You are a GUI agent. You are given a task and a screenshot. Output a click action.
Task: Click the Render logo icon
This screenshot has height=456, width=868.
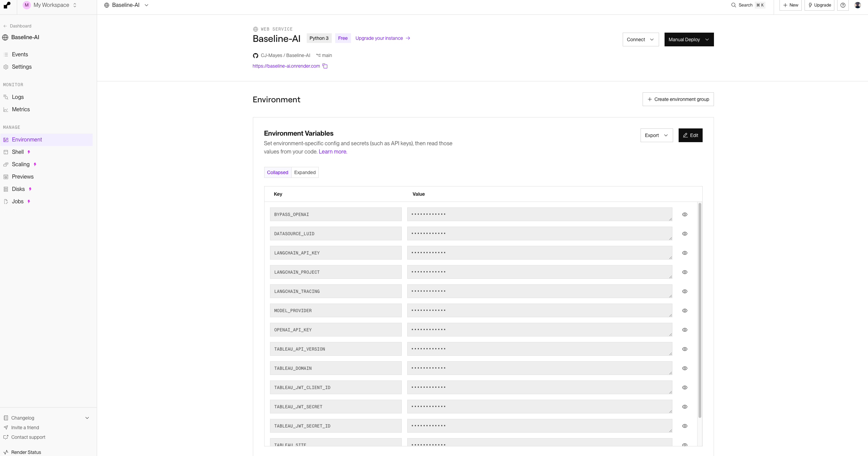coord(7,5)
